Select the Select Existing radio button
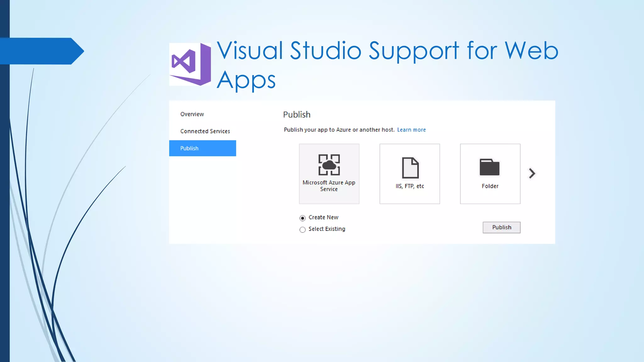Viewport: 644px width, 362px height. (303, 230)
